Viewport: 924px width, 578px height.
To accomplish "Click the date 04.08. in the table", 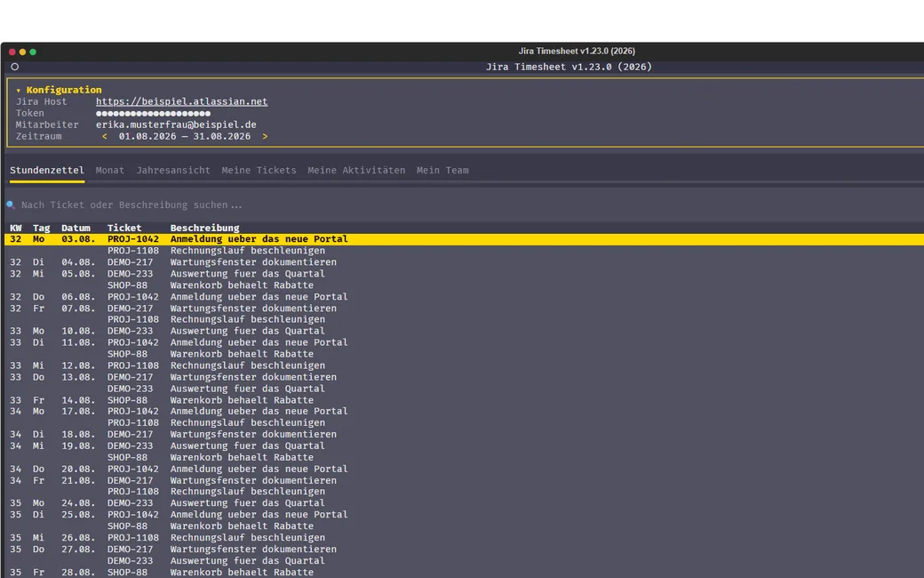I will point(78,262).
